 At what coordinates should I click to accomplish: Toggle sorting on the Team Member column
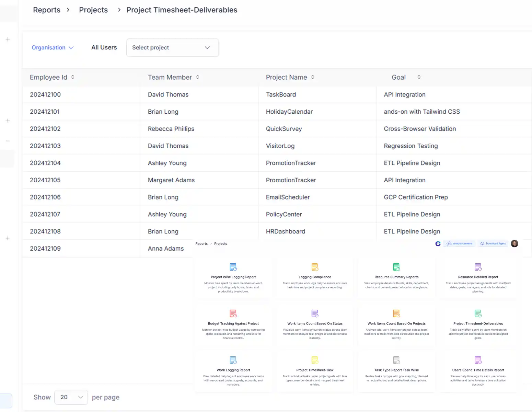pyautogui.click(x=198, y=77)
